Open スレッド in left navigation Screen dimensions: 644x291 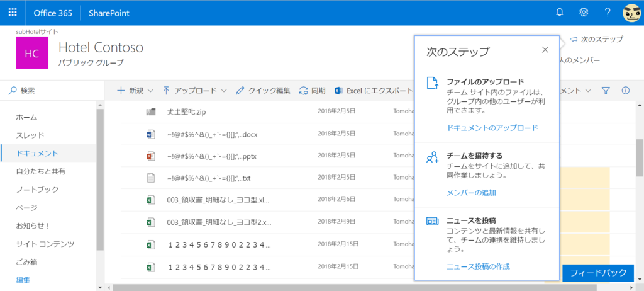(30, 135)
